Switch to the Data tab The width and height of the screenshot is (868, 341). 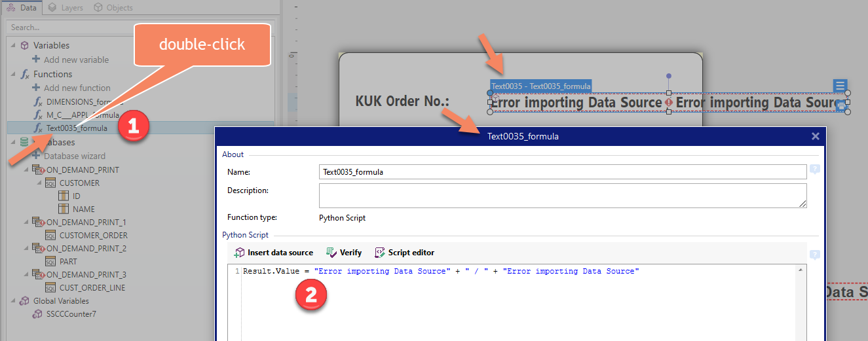(x=22, y=8)
